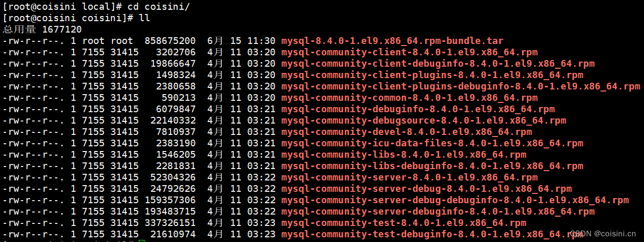Click mysql-community-libs-8.4.0 rpm filename
Screen dimensions: 644x242
(x=404, y=155)
